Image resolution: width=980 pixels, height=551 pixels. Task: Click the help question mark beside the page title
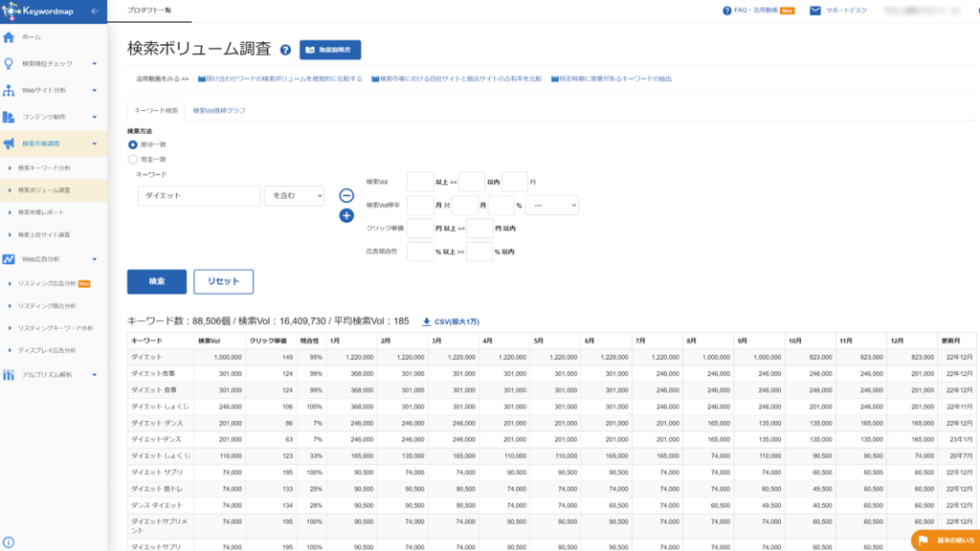[x=285, y=50]
